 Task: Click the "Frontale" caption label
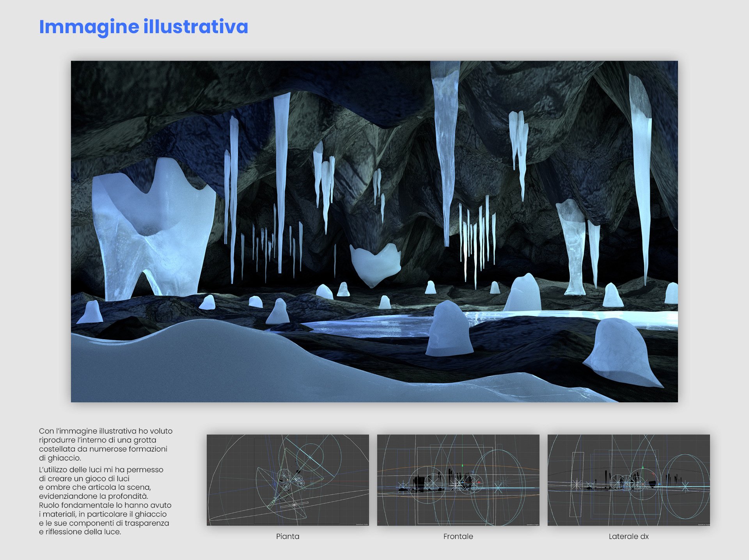(x=458, y=536)
